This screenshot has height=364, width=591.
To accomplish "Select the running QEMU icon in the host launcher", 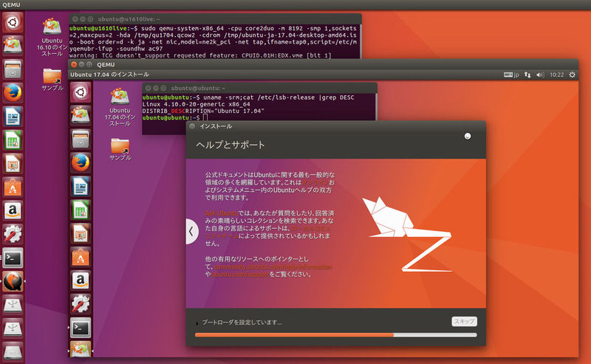I will point(13,281).
